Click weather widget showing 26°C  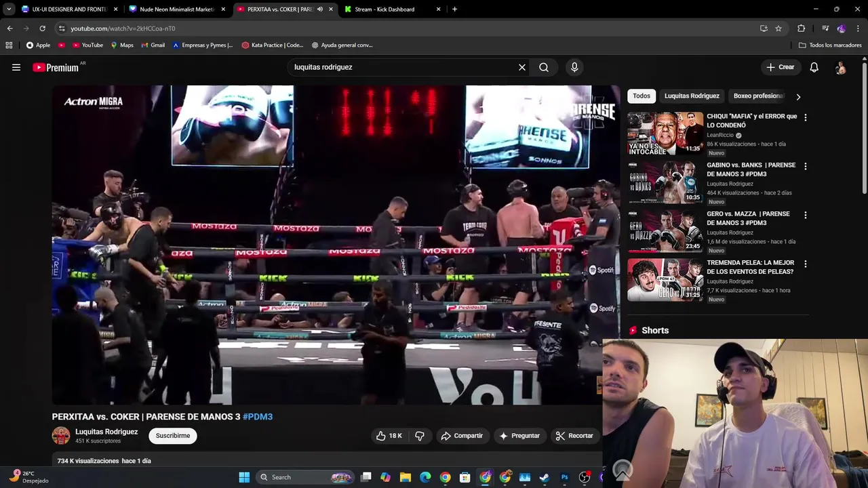(x=28, y=477)
